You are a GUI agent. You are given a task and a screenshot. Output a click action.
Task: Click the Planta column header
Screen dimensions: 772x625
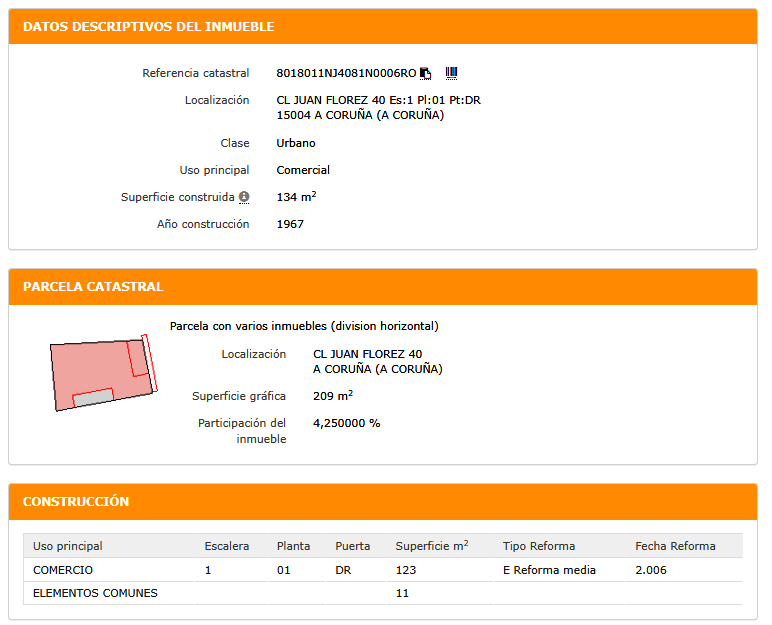tap(293, 546)
